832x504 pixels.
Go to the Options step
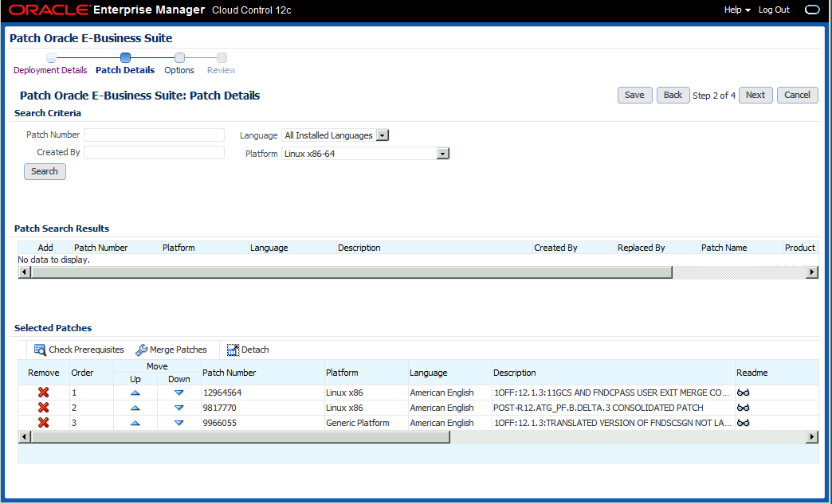(x=179, y=70)
